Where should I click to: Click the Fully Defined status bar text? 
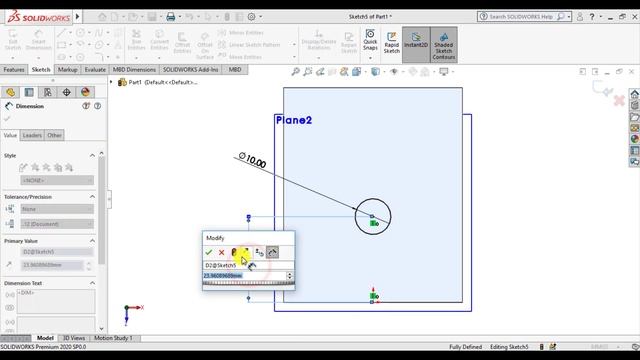tap(466, 347)
